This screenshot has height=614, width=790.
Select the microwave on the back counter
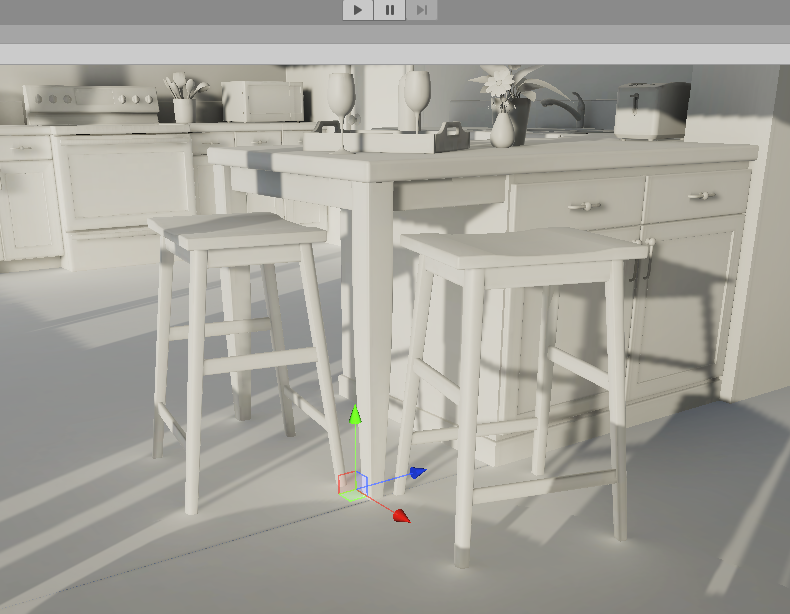263,101
